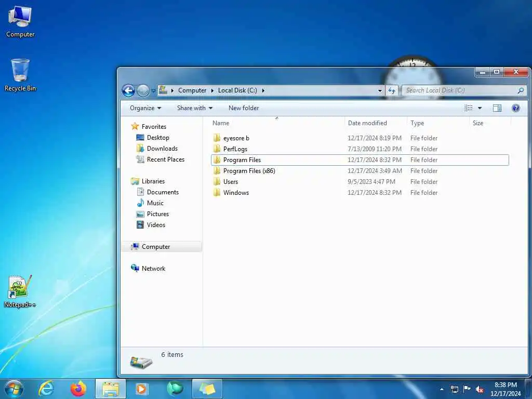Viewport: 532px width, 399px height.
Task: Click the Explorer window Maximize button
Action: point(497,72)
